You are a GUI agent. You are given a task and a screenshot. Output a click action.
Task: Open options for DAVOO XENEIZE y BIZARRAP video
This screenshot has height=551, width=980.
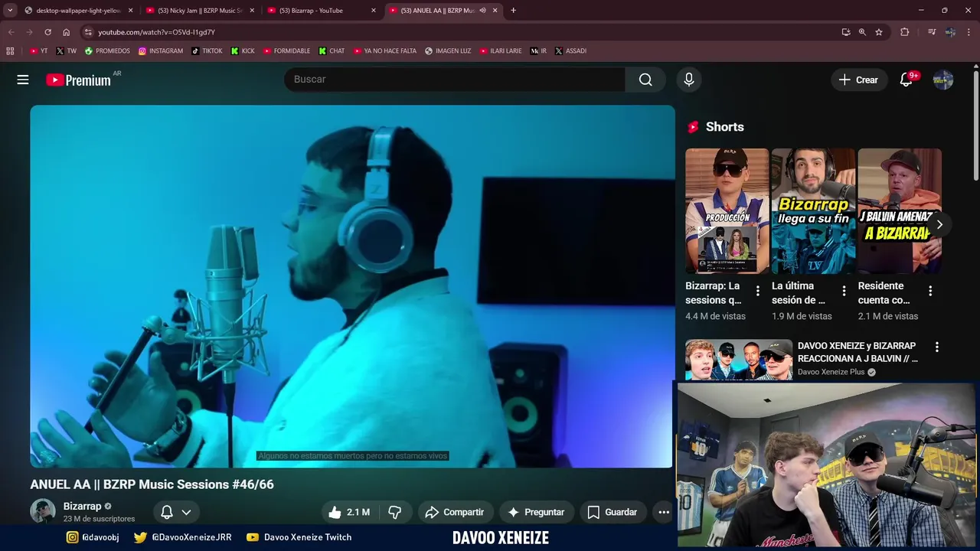point(936,347)
